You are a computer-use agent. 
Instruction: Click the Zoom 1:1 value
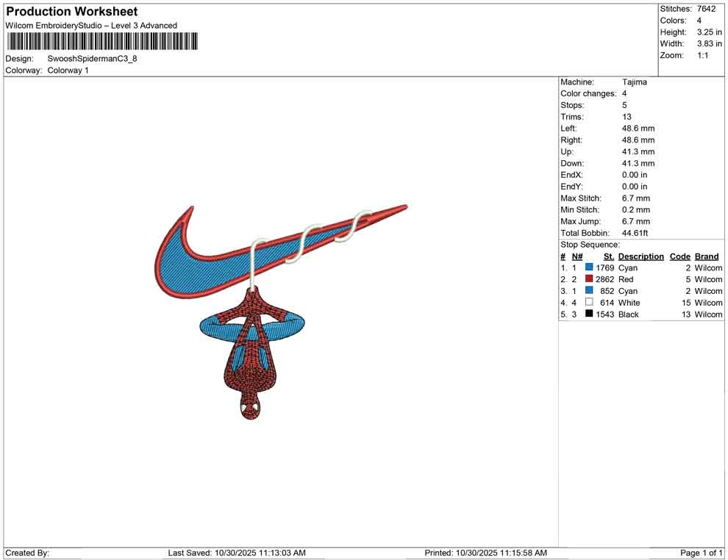point(702,55)
